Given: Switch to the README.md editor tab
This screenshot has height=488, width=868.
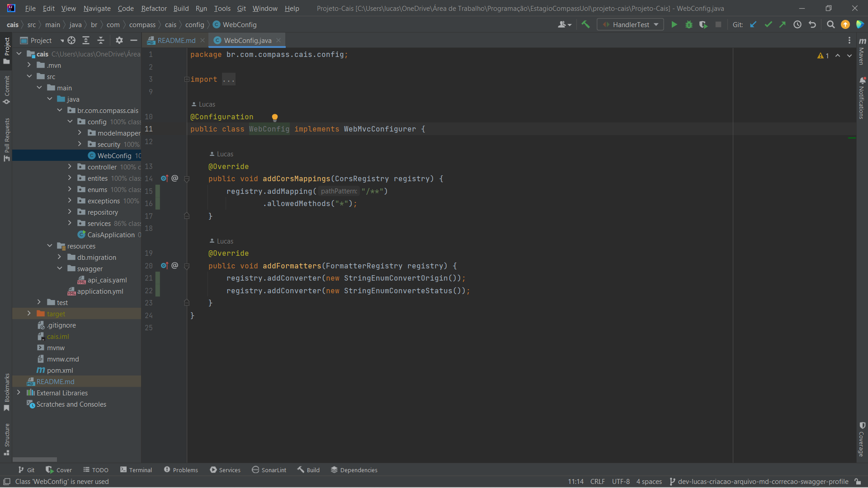Looking at the screenshot, I should tap(175, 40).
